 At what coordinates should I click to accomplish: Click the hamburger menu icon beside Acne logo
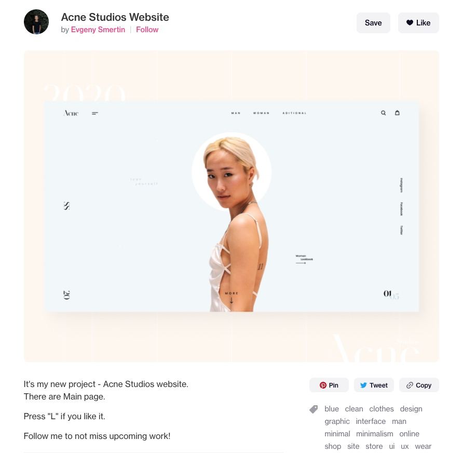(94, 113)
